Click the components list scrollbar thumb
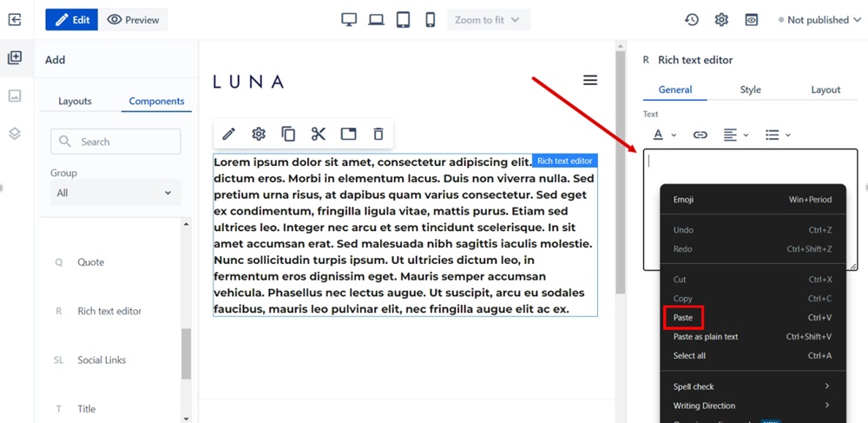The image size is (868, 423). pos(186,354)
